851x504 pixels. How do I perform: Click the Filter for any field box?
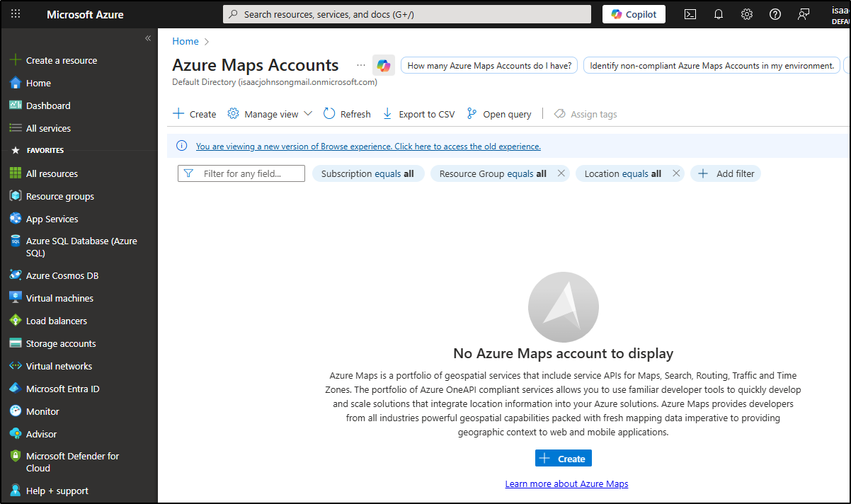[241, 173]
